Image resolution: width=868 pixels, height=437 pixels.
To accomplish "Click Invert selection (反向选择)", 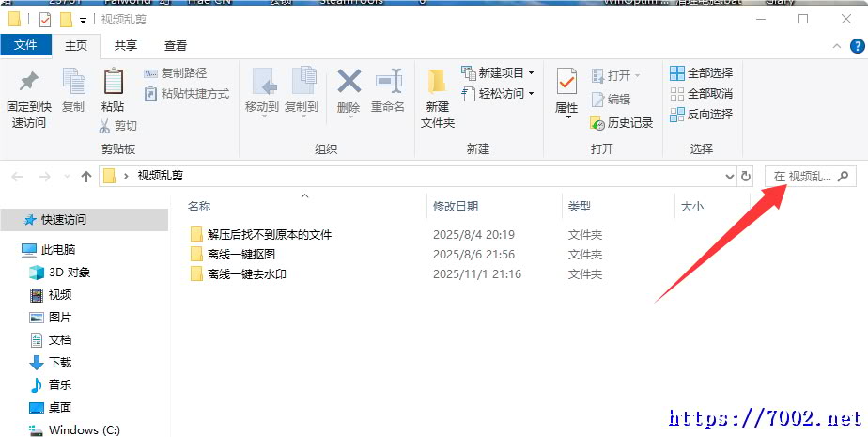I will click(x=702, y=114).
